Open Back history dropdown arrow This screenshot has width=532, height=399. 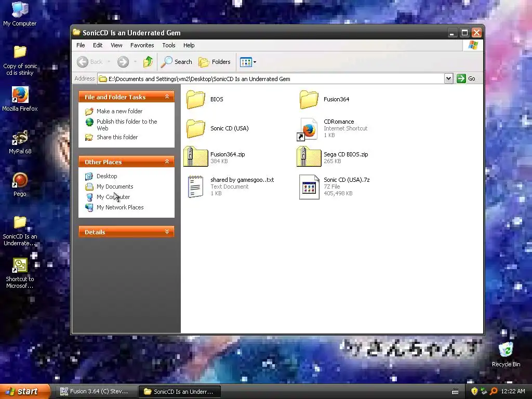(x=109, y=62)
